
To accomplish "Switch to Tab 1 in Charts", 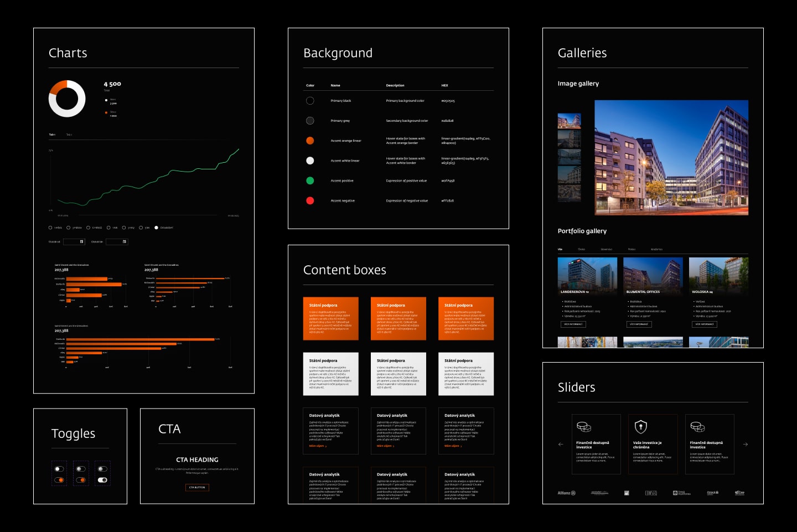I will (52, 135).
